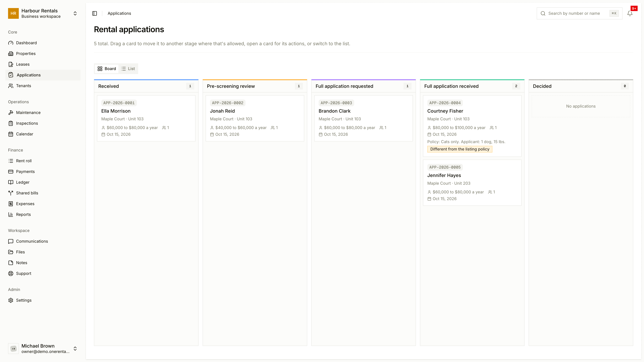This screenshot has height=362, width=644.
Task: Click the 9+ notification count badge
Action: click(x=634, y=9)
